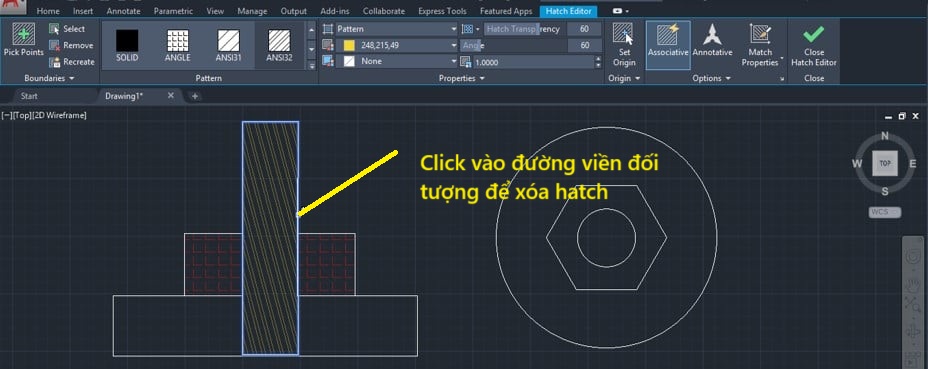This screenshot has width=928, height=369.
Task: Open the Parametric ribbon tab
Action: point(173,11)
